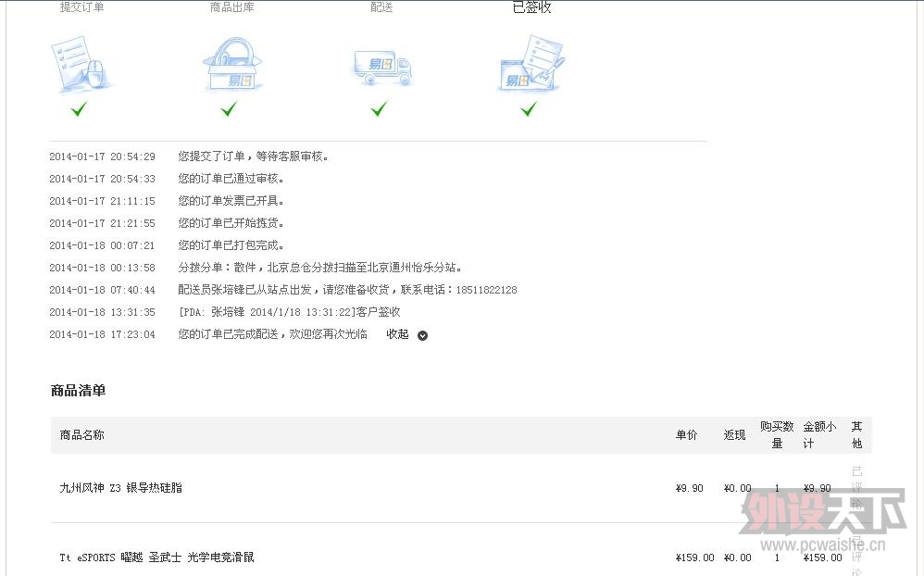924x576 pixels.
Task: Click log entry 您的订单发票已开具
Action: pos(231,201)
